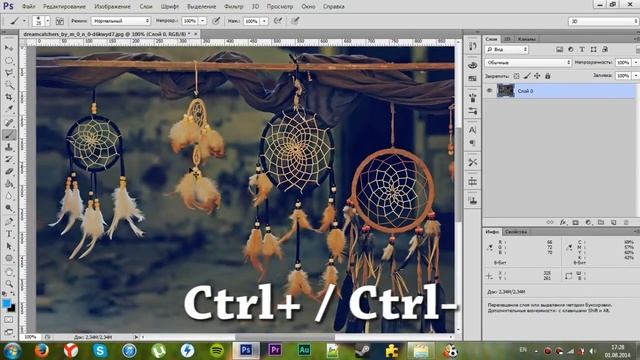This screenshot has height=360, width=640.
Task: Create a new group folder icon
Action: [x=601, y=222]
